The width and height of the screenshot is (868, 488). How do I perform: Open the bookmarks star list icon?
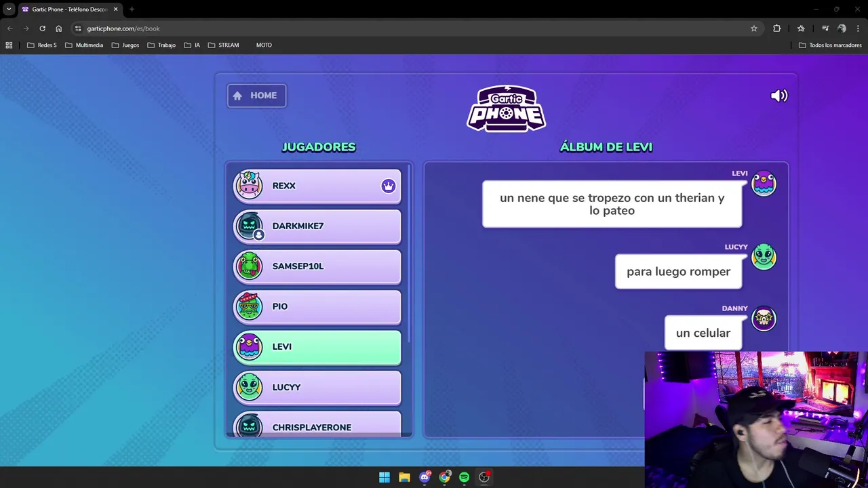click(x=801, y=28)
